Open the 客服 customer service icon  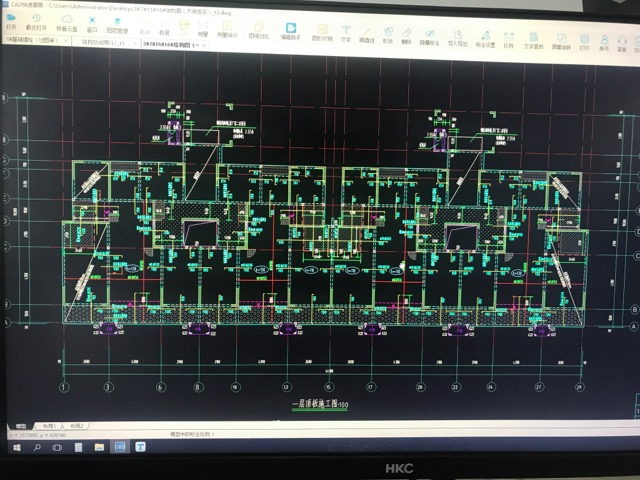coord(622,44)
